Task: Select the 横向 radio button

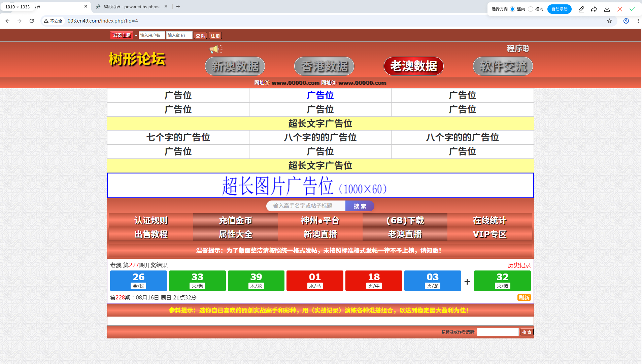Action: pyautogui.click(x=531, y=9)
